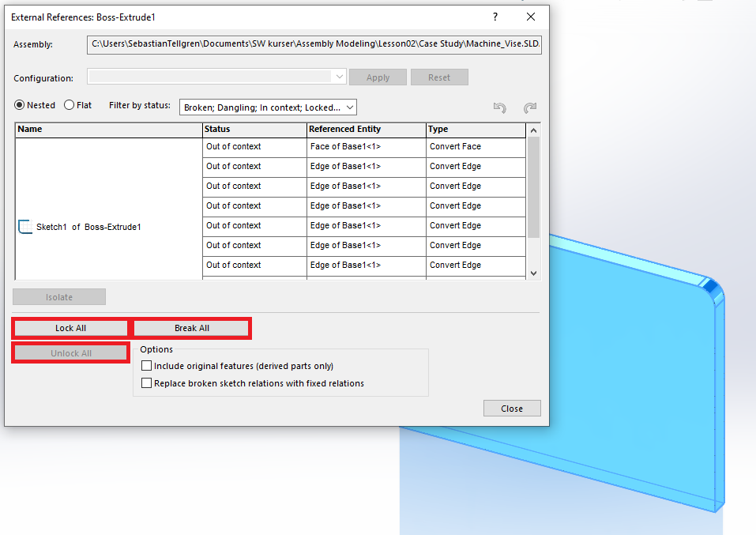Viewport: 756px width, 535px height.
Task: Click the Type column header
Action: point(476,129)
